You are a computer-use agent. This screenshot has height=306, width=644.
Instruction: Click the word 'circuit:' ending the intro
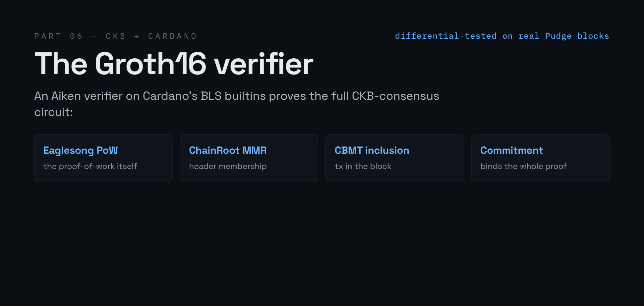[x=54, y=112]
